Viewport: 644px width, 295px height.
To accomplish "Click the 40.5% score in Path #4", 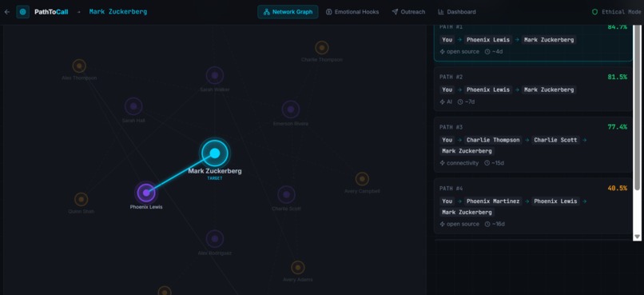I will coord(618,188).
